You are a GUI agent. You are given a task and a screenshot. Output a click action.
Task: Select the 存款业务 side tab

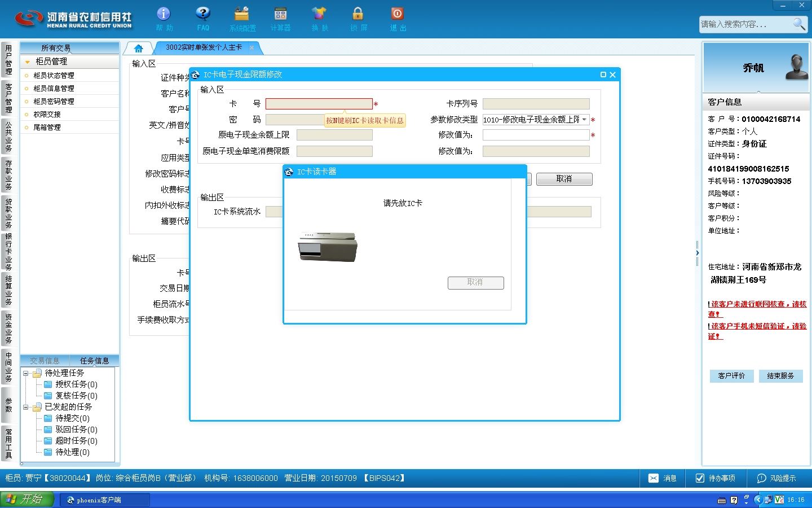[8, 175]
